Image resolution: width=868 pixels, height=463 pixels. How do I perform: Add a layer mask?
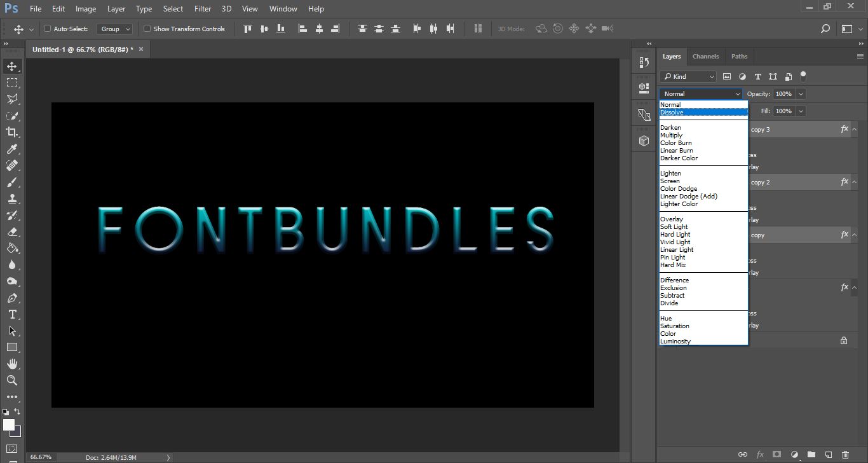click(x=776, y=455)
